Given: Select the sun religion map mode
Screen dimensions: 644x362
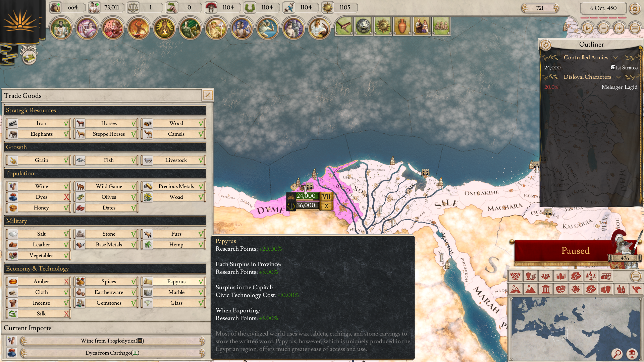Looking at the screenshot, I should point(576,289).
